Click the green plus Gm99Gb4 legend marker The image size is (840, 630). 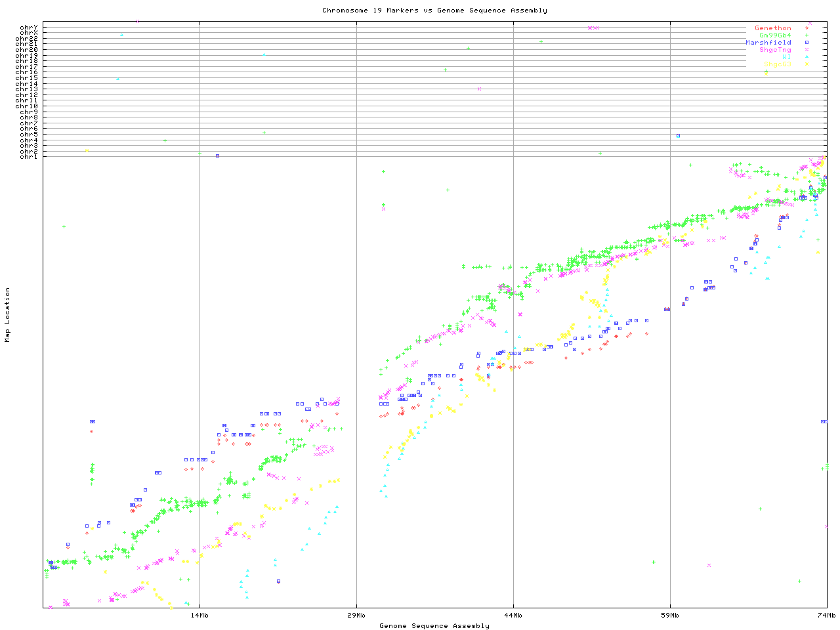pos(807,35)
